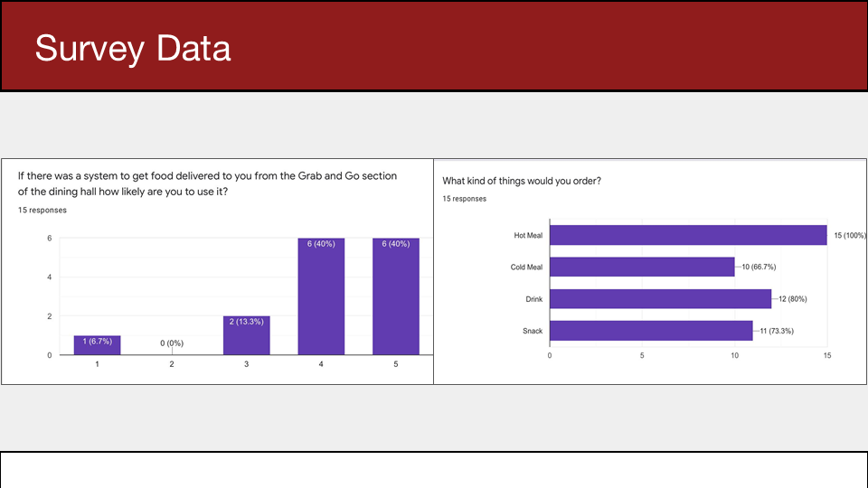Click the rating 3 bar
The width and height of the screenshot is (868, 488).
click(x=246, y=335)
